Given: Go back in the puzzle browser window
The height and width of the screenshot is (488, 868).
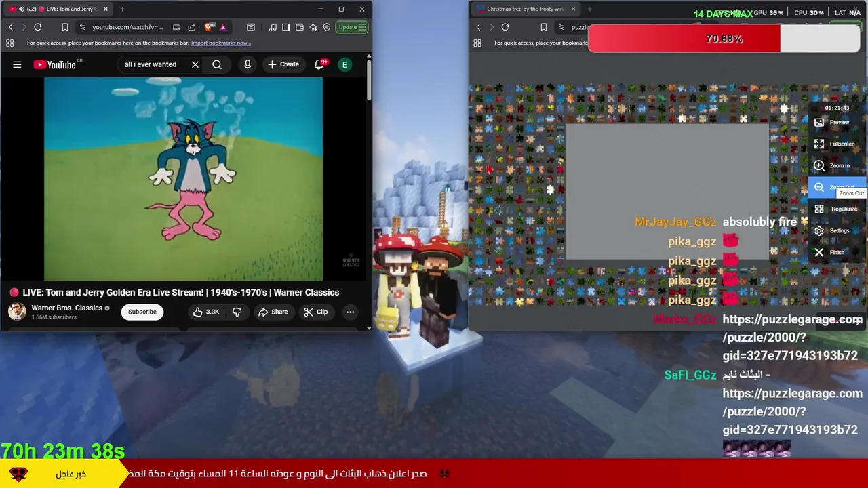Looking at the screenshot, I should click(478, 27).
